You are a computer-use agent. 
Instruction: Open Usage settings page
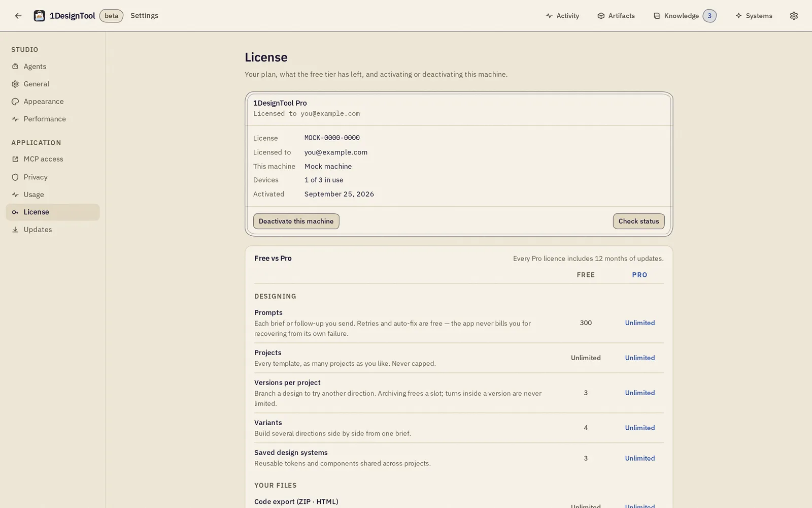[x=53, y=195]
